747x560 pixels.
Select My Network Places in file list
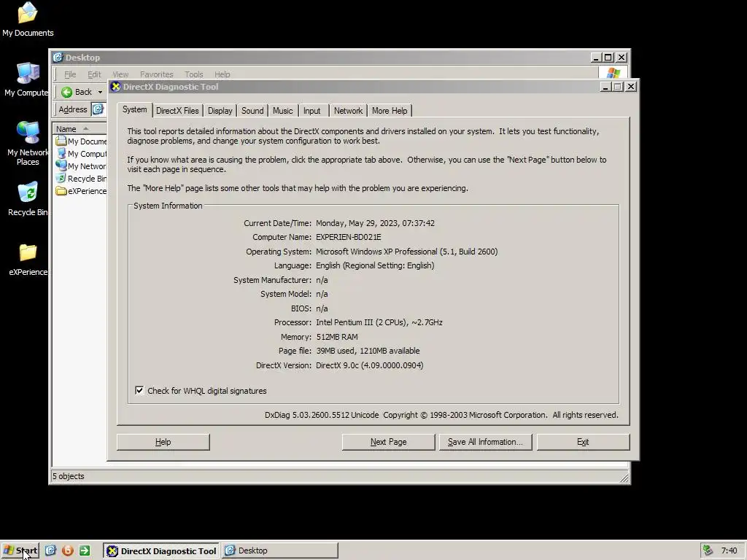pyautogui.click(x=81, y=166)
